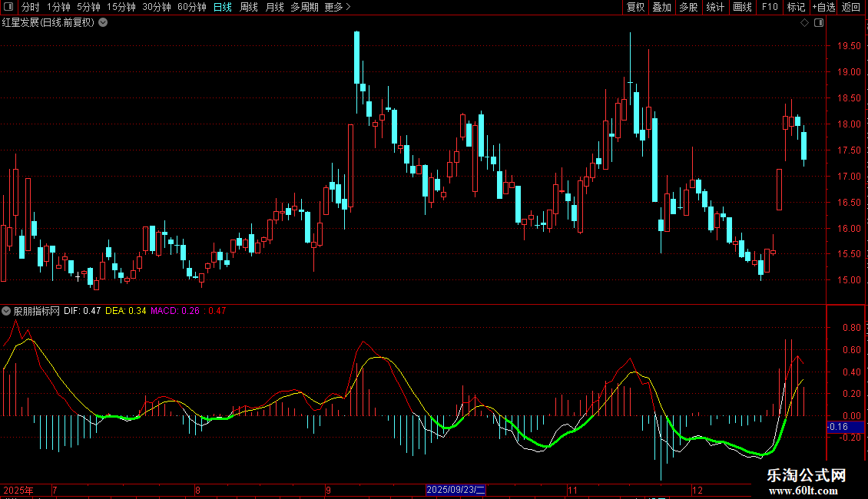The image size is (868, 499).
Task: Switch to 周线 weekly chart
Action: 249,7
